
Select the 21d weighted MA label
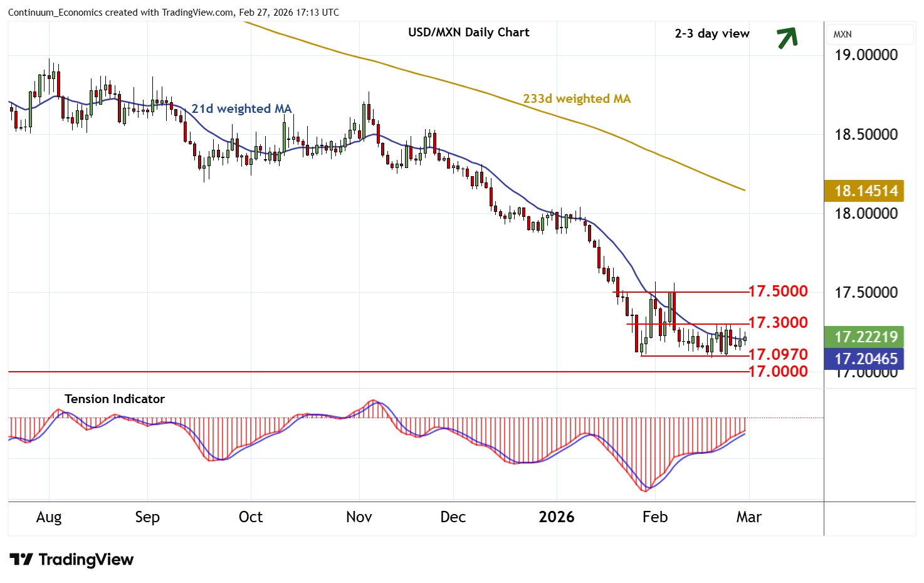coord(241,109)
